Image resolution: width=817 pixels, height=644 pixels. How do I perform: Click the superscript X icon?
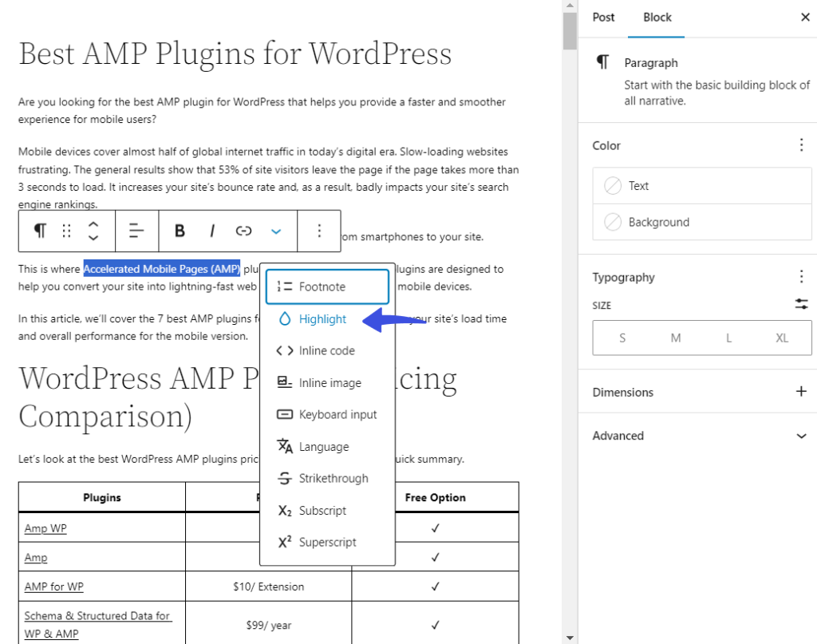click(x=285, y=542)
